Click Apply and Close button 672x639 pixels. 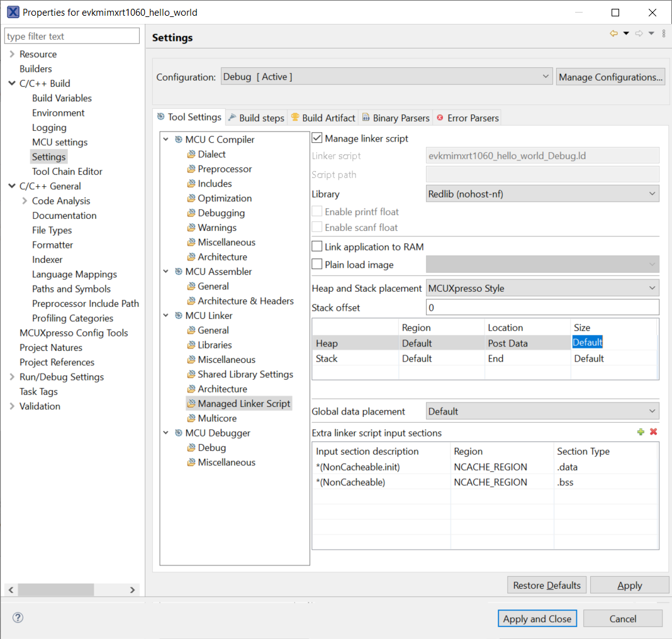[537, 618]
